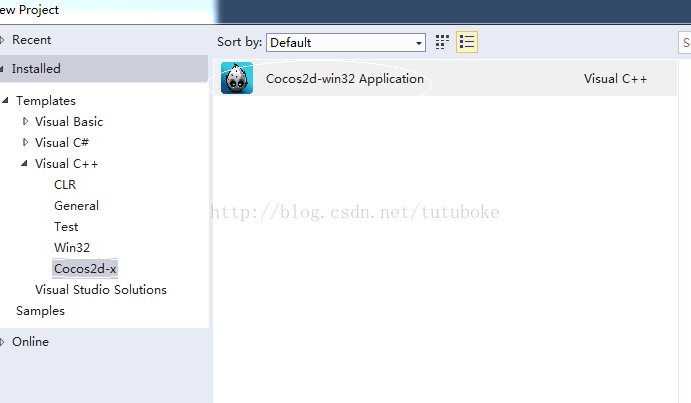Select the CLR template category
The width and height of the screenshot is (691, 403).
(65, 185)
